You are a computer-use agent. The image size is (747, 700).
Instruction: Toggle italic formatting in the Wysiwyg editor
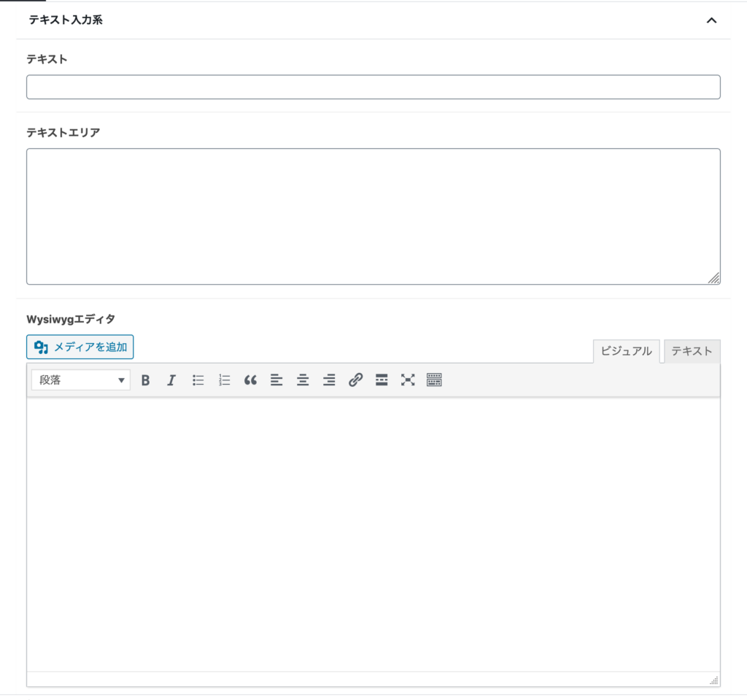[171, 380]
